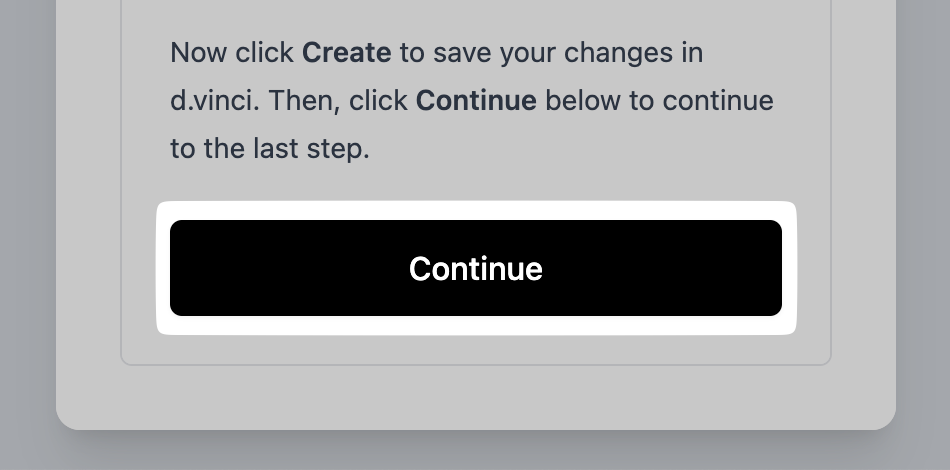
Task: Click the white highlight frame around Continue button
Action: tap(476, 209)
